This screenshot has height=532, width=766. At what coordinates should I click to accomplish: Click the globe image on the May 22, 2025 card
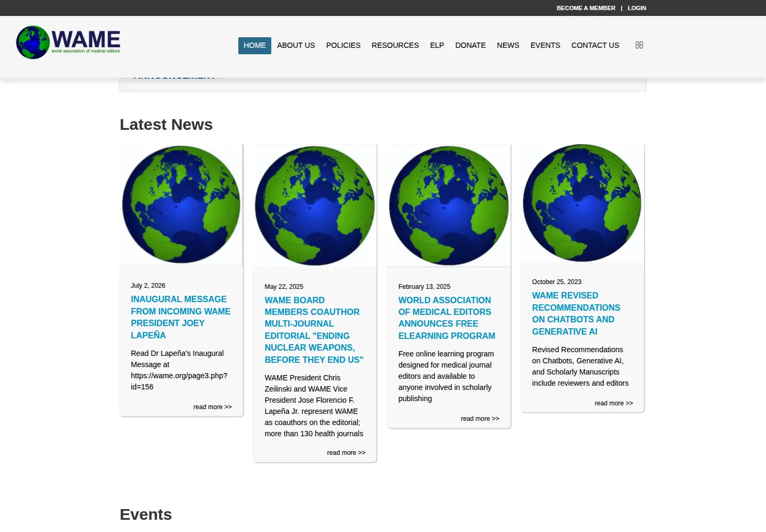(315, 206)
